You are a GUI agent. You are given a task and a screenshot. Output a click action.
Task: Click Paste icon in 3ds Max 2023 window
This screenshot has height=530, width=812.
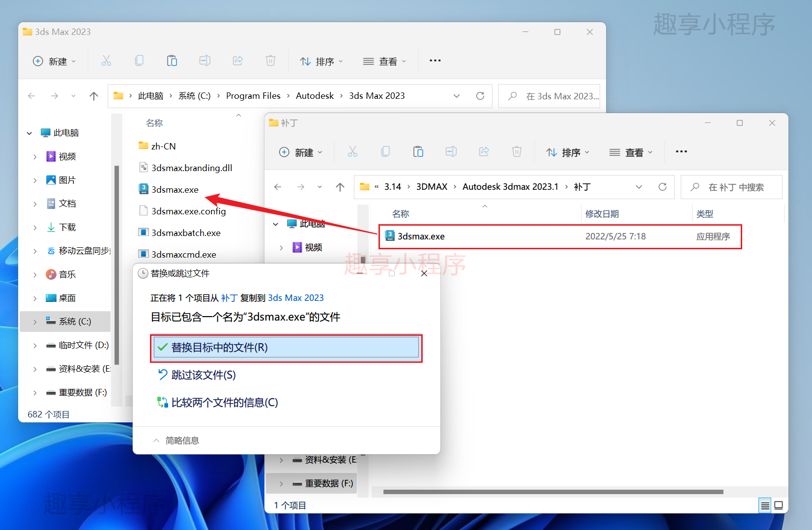pos(172,61)
